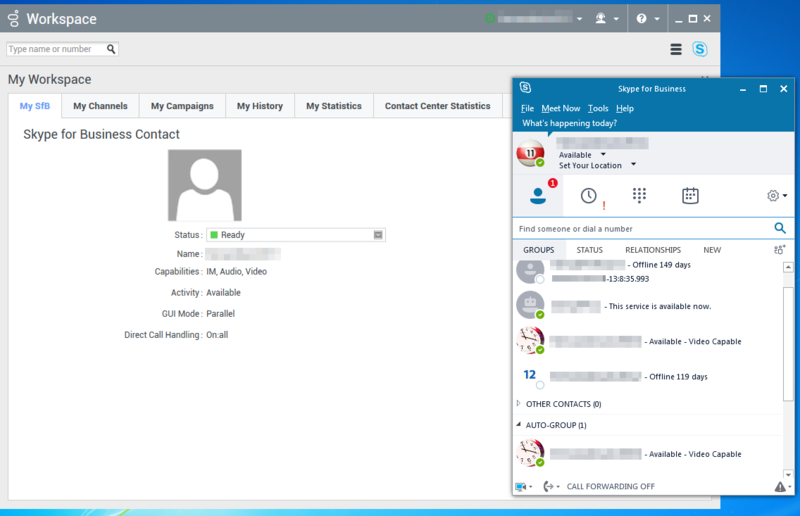Open the File menu in Skype
Image resolution: width=800 pixels, height=516 pixels.
click(x=527, y=108)
